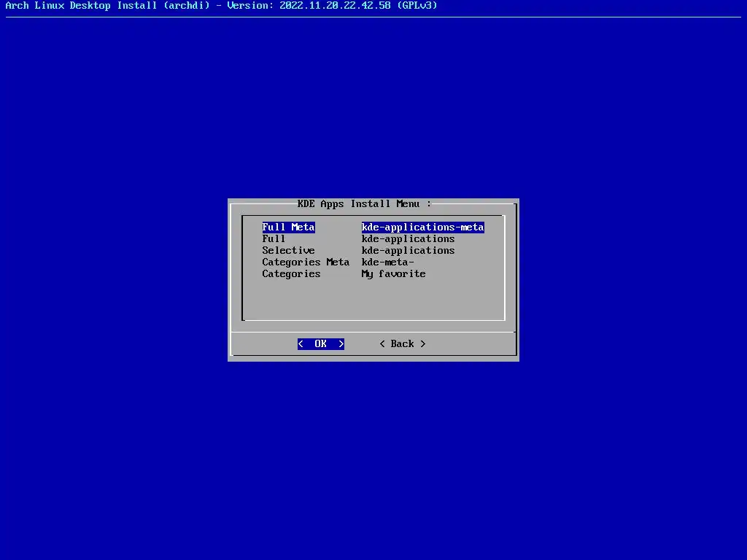Select the Categories Meta entry
Viewport: 747px width, 560px height.
306,262
